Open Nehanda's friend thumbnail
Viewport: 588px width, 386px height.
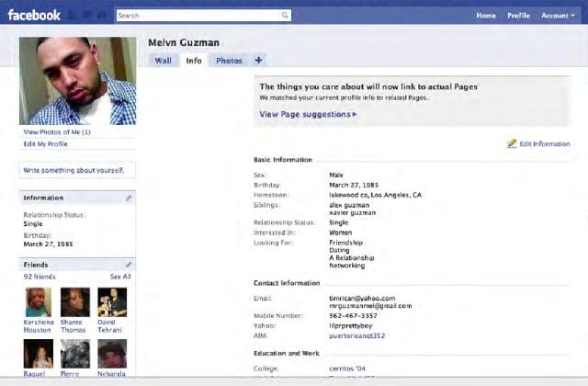click(112, 354)
